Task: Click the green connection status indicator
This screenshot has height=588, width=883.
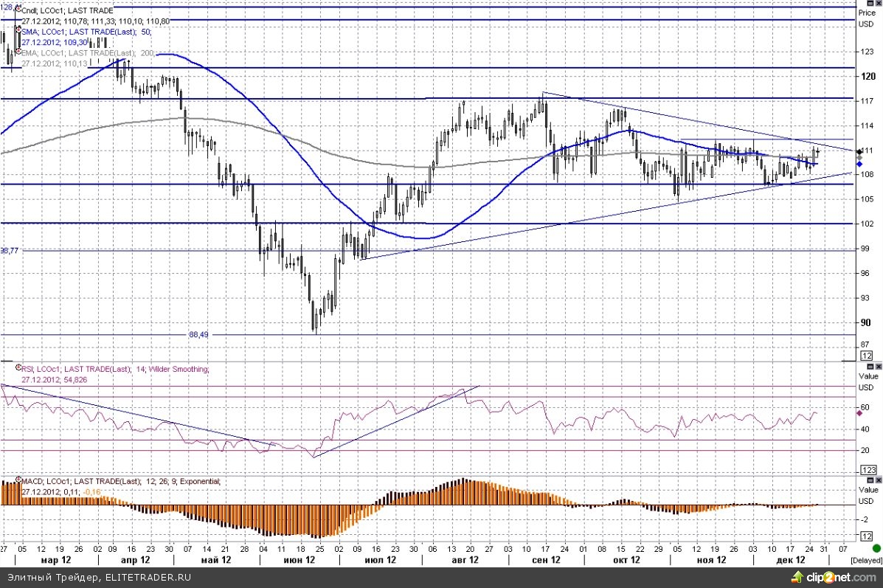Action: (876, 549)
